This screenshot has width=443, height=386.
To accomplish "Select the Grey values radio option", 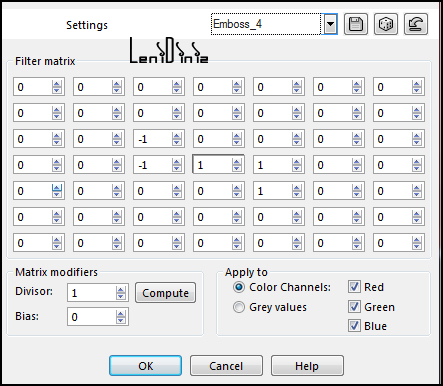I will [239, 307].
